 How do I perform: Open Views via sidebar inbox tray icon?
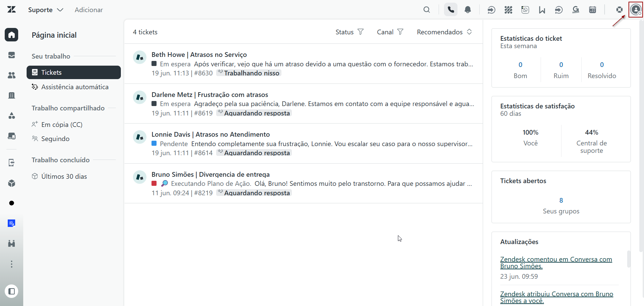11,55
